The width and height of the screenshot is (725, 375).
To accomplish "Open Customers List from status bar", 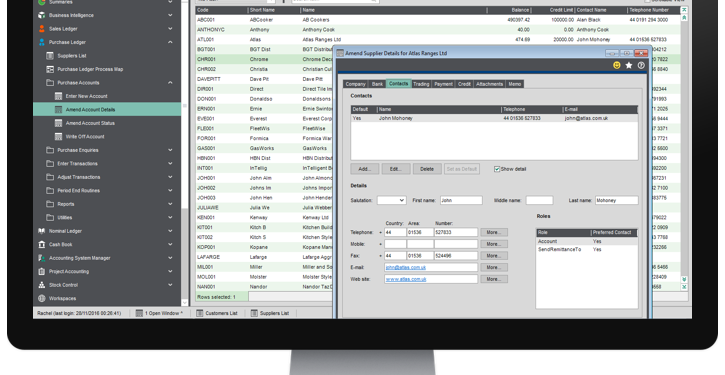I will coord(217,313).
